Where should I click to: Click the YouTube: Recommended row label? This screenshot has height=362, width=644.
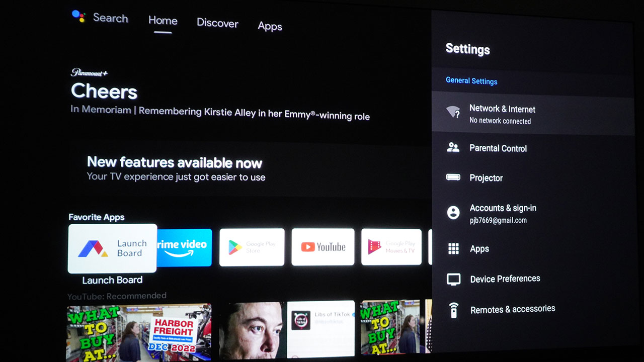(x=117, y=296)
